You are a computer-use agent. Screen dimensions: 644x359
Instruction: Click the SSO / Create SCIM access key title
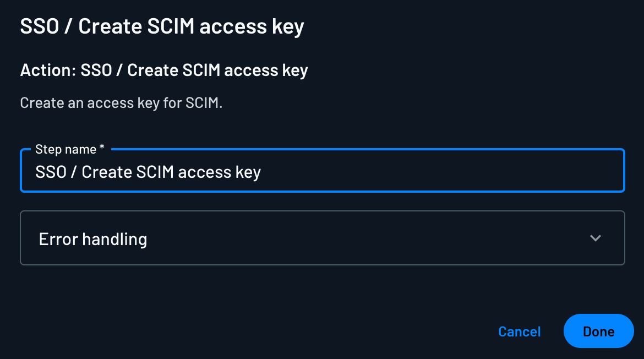162,26
